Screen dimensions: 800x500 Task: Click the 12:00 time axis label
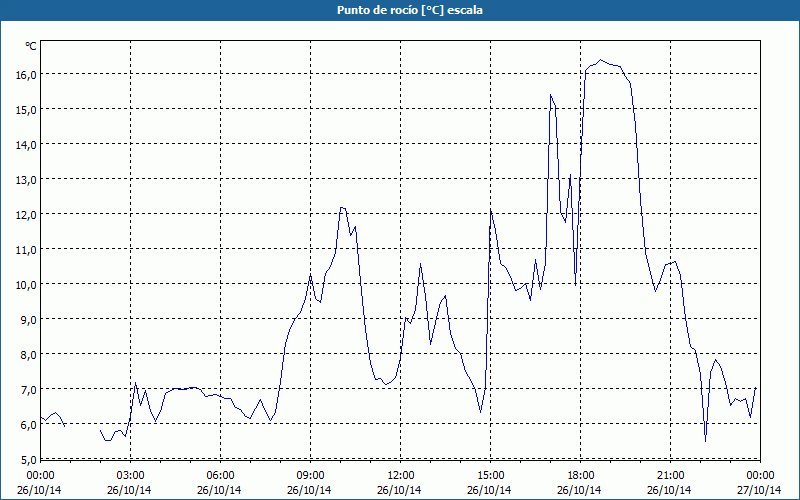tap(401, 475)
